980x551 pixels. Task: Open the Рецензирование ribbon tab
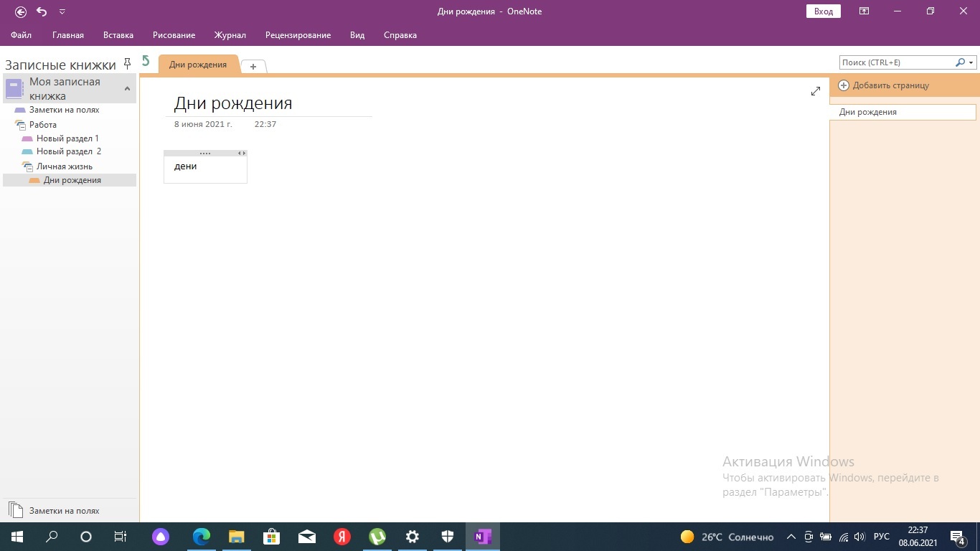(298, 35)
